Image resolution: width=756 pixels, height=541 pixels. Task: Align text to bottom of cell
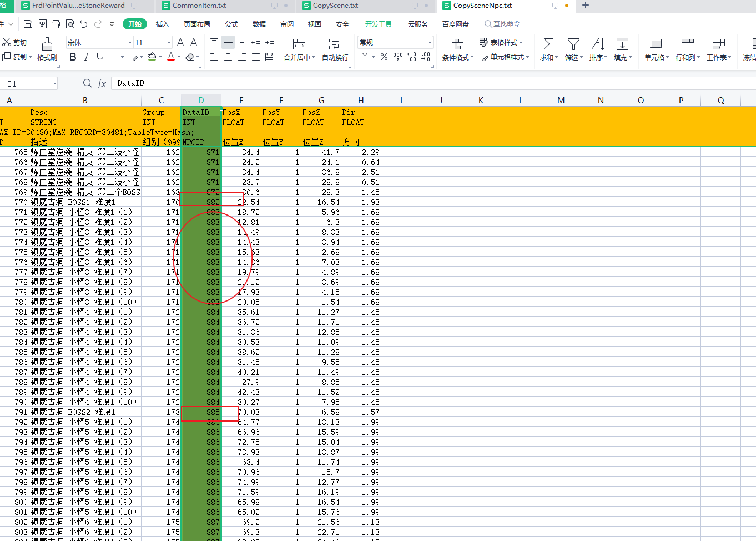coord(242,42)
